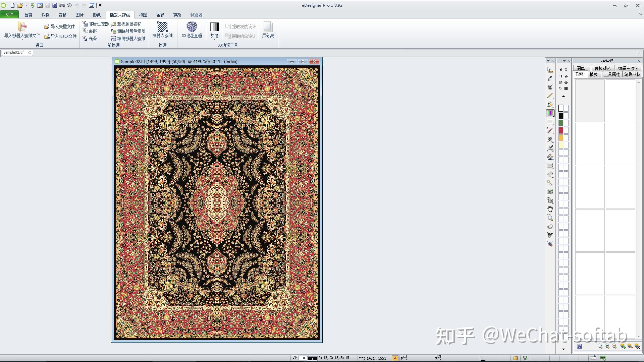Click the first empty bookshelf thumbnail slot
Screen dimensions: 644x362
[x=590, y=101]
